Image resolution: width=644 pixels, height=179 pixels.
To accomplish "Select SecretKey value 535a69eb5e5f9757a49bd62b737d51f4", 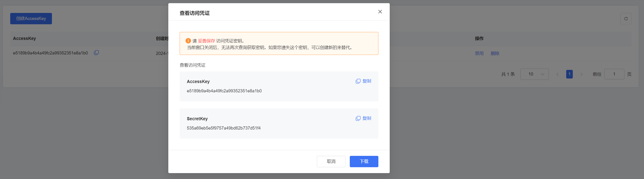I will pos(224,128).
